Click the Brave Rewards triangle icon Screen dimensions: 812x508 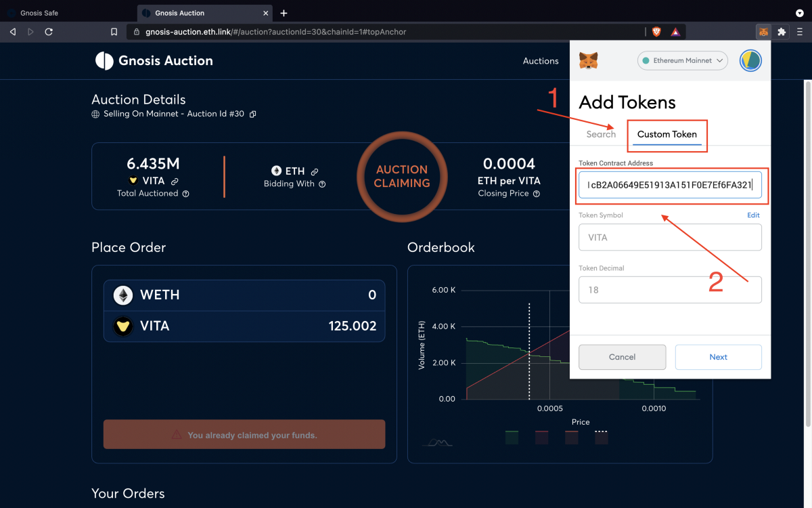coord(675,32)
